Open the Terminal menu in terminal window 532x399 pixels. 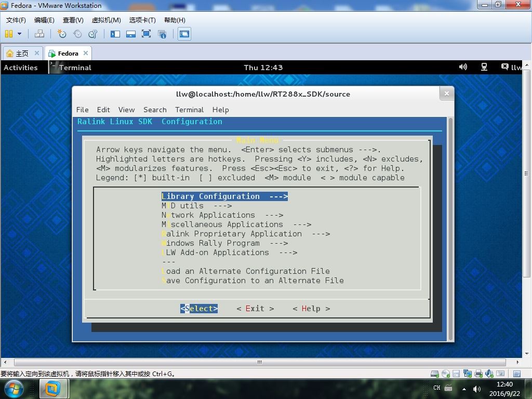tap(189, 110)
